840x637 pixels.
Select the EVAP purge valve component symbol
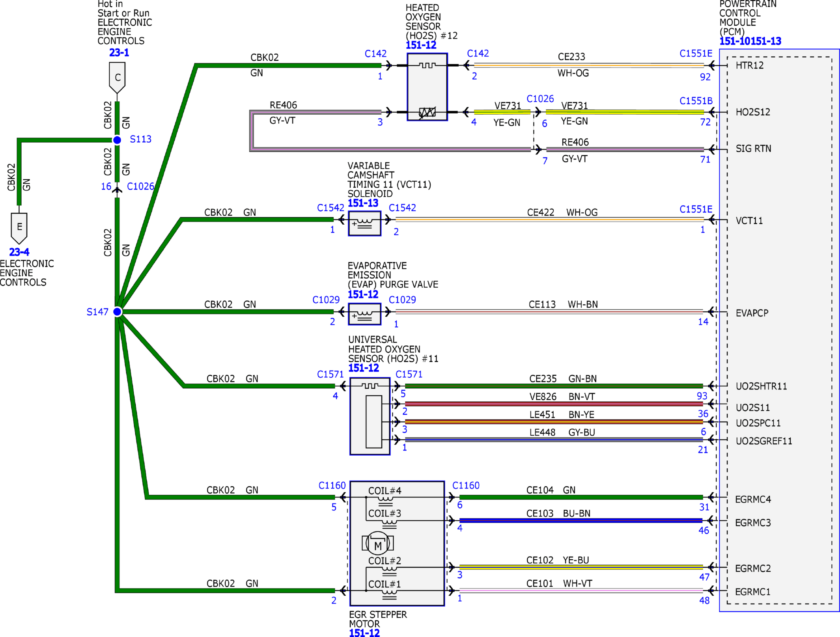[364, 314]
